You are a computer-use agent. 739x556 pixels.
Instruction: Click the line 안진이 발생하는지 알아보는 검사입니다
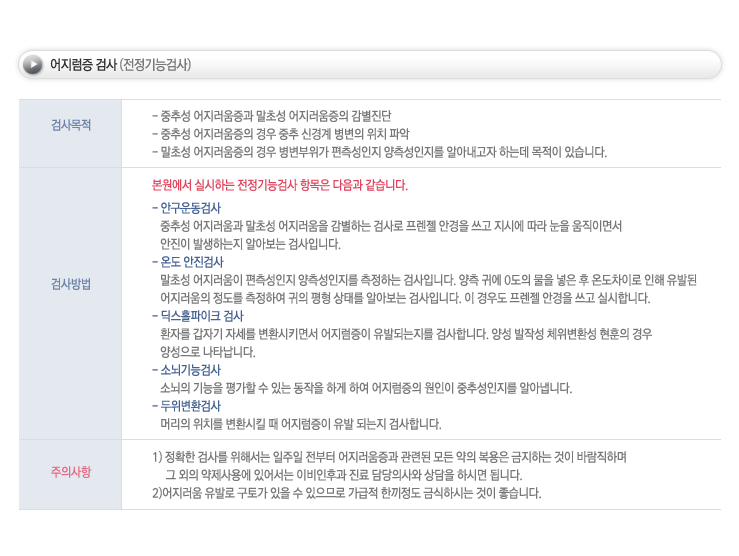pyautogui.click(x=250, y=244)
